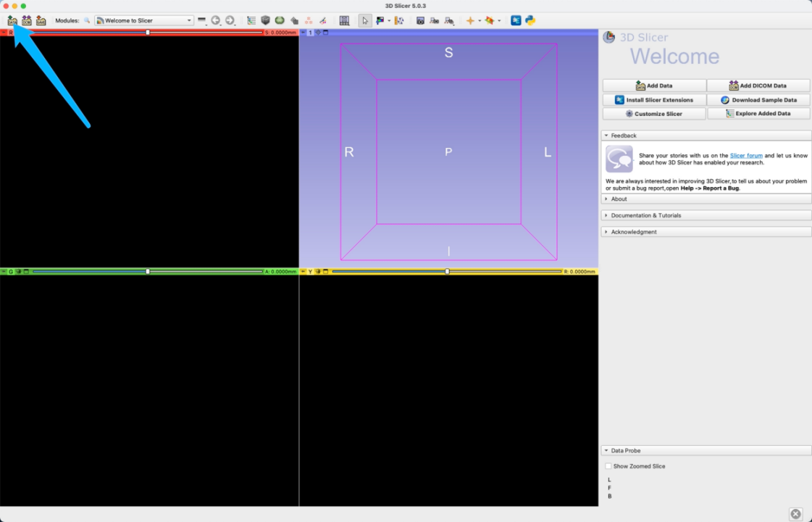Image resolution: width=812 pixels, height=522 pixels.
Task: Move the yellow slice offset slider
Action: [447, 272]
